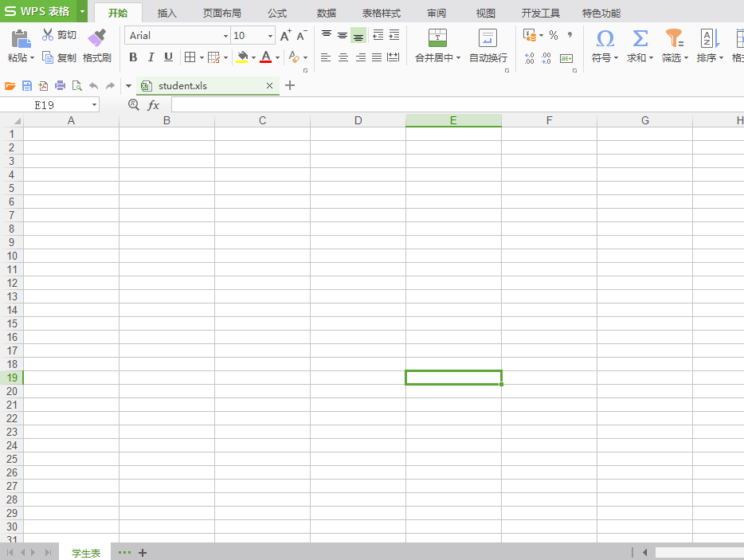This screenshot has width=744, height=560.
Task: Click Merge and Center icon
Action: [437, 38]
